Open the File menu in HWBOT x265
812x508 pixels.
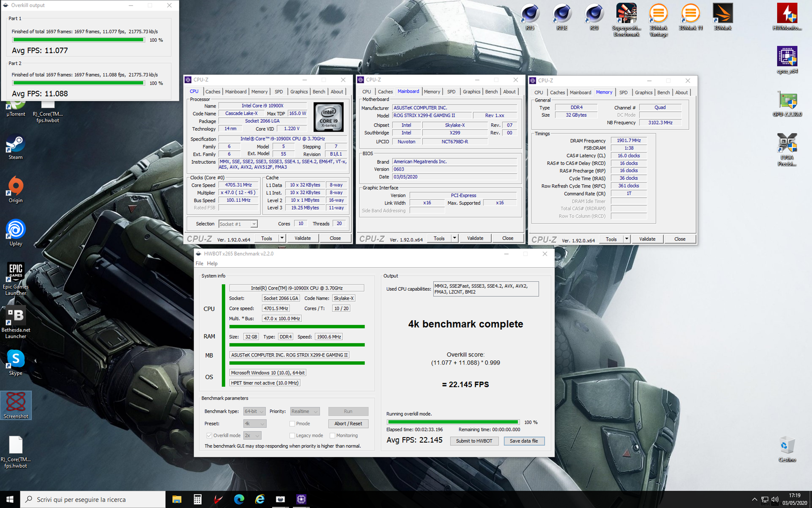click(200, 263)
